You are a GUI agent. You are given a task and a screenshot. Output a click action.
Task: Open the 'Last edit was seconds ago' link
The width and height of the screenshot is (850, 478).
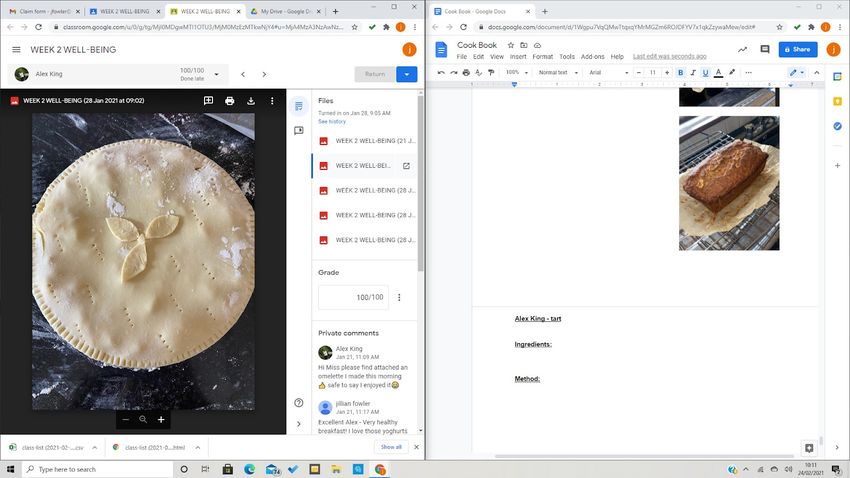coord(669,56)
